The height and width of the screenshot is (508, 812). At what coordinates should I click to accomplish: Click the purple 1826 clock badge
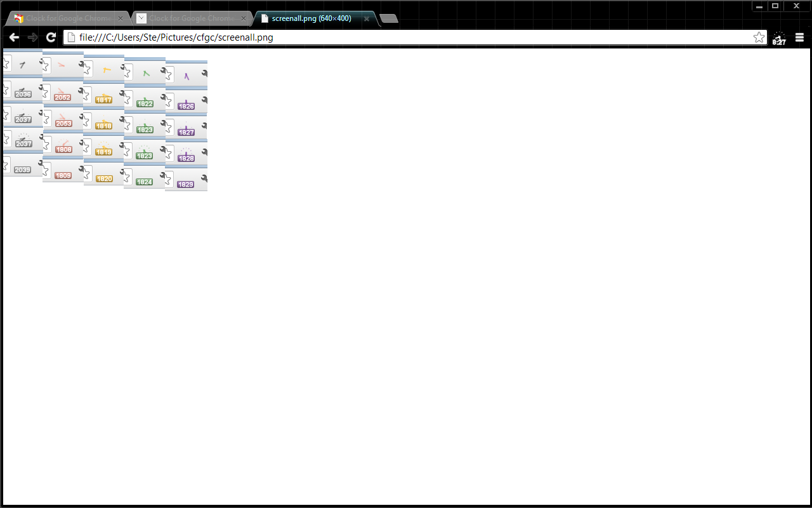pos(186,105)
